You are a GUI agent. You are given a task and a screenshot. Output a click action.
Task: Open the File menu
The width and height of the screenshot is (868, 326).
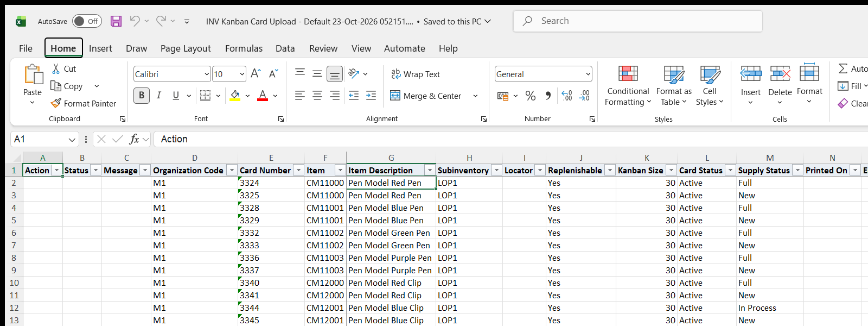(x=25, y=48)
